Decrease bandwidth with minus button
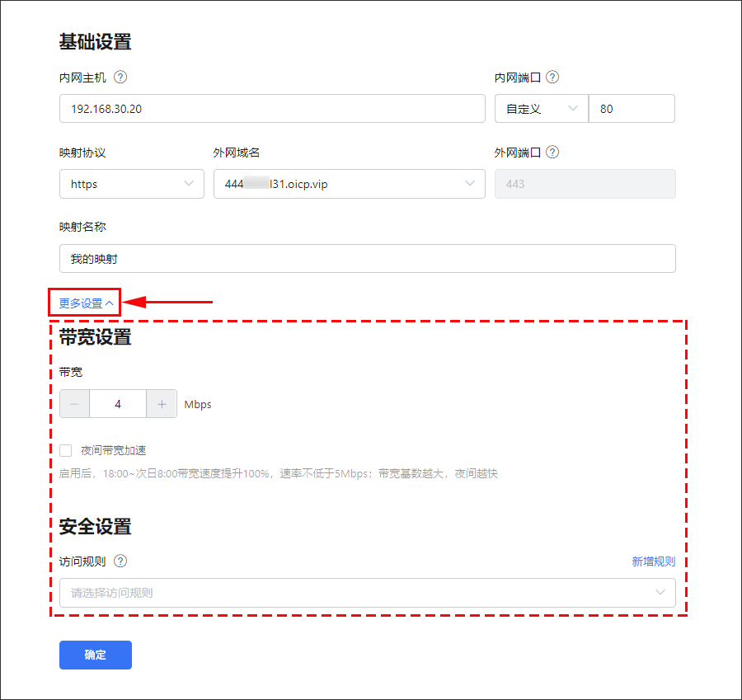This screenshot has height=700, width=742. coord(75,404)
